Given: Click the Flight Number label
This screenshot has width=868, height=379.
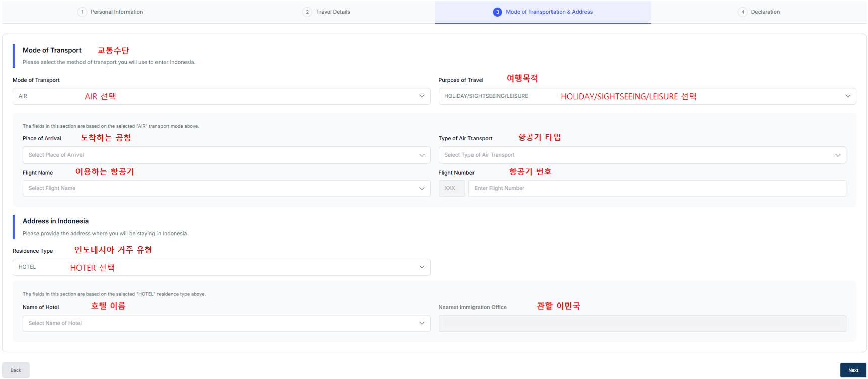Looking at the screenshot, I should (x=456, y=173).
